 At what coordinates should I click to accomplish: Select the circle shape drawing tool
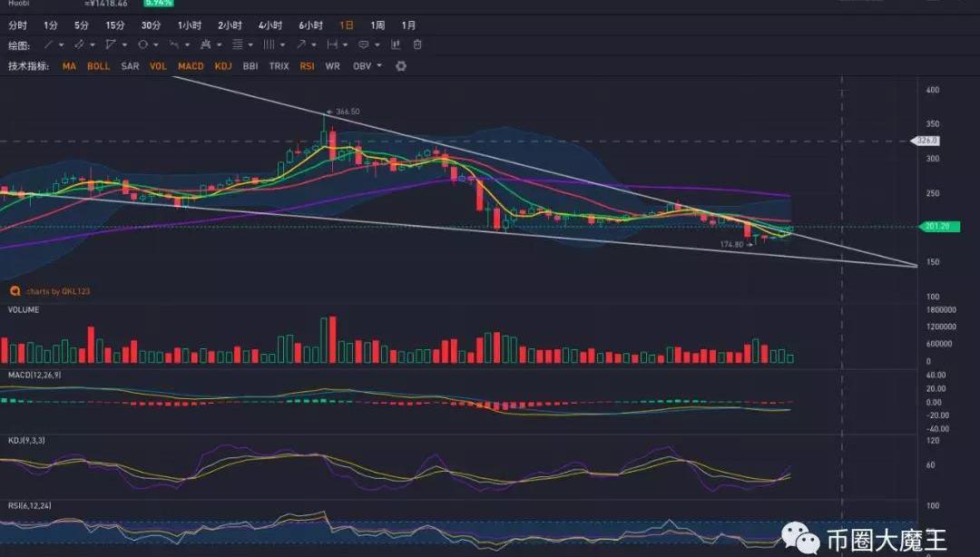142,44
